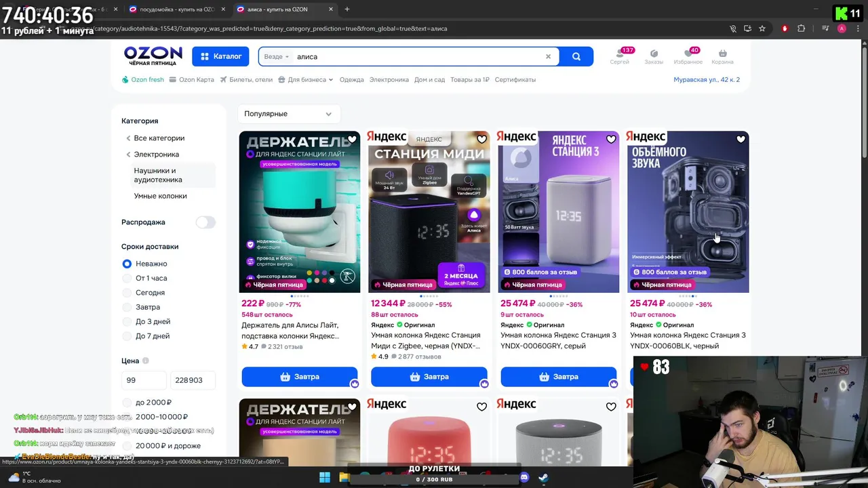Open the browser media control icon

(x=825, y=28)
